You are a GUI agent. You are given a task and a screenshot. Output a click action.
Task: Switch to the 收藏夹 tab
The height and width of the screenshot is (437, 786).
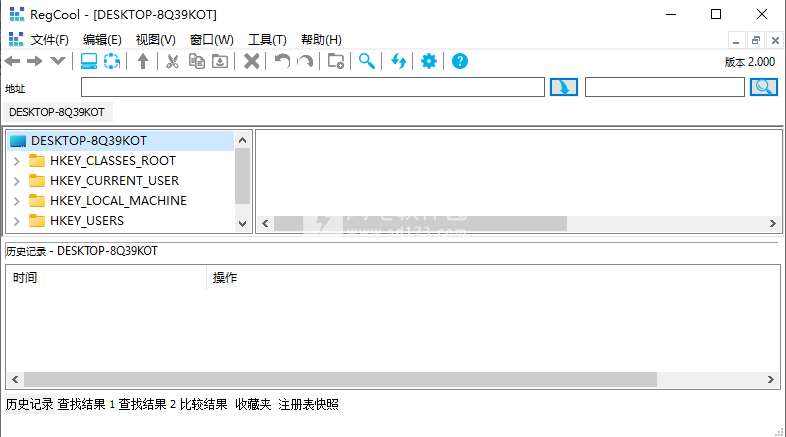point(253,404)
